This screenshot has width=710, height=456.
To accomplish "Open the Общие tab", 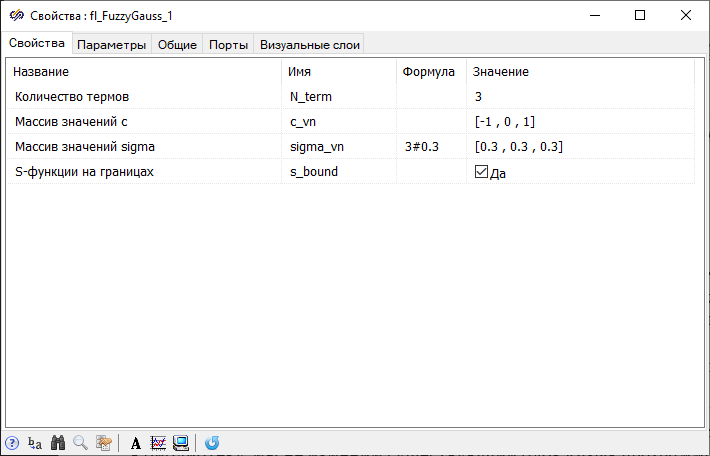I will [x=177, y=45].
